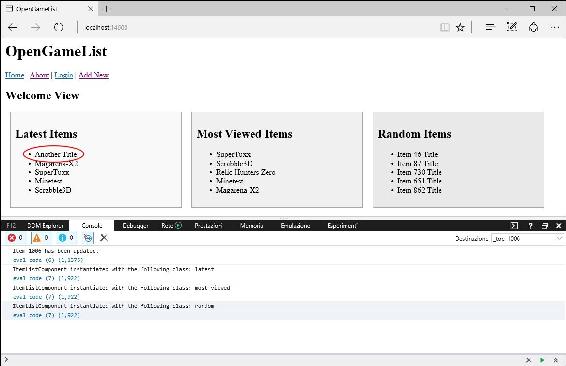Open the Hub lines icon
The height and width of the screenshot is (366, 566).
490,27
